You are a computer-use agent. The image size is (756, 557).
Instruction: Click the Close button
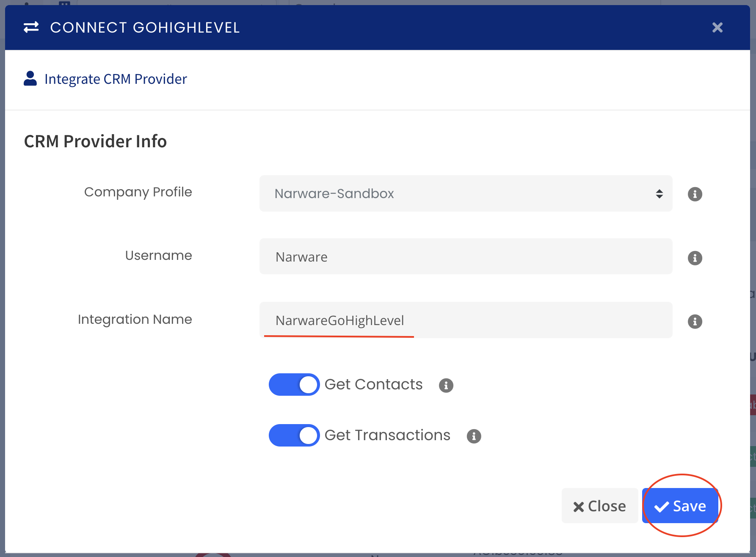point(599,506)
